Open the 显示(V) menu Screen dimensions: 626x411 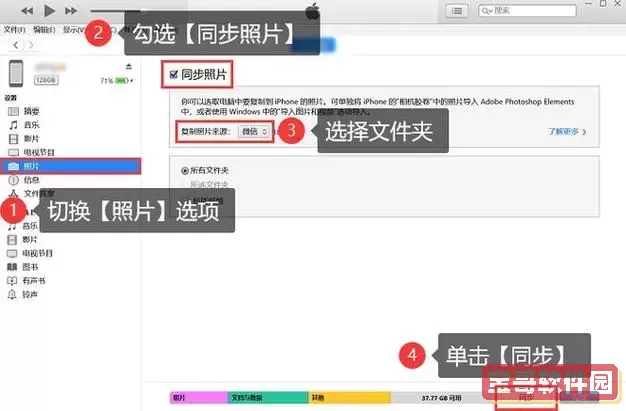[73, 30]
